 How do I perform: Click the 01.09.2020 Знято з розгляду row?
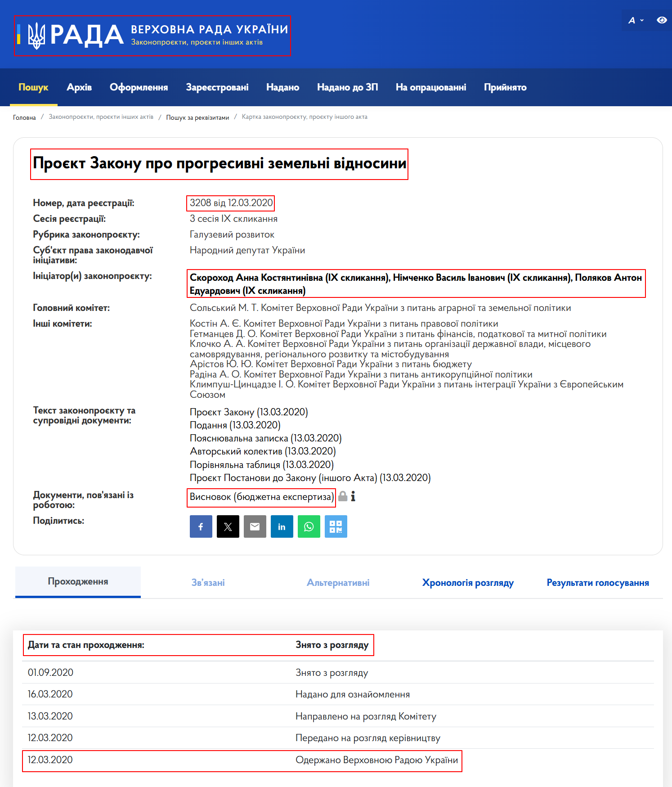coord(338,673)
